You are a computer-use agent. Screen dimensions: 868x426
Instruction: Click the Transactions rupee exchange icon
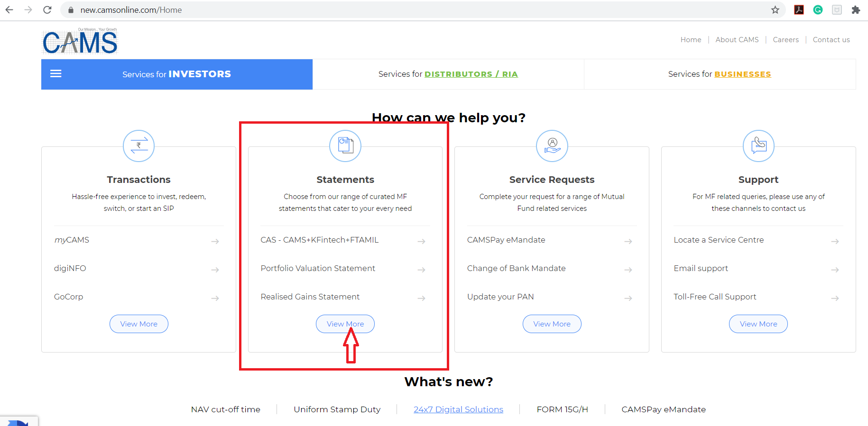tap(139, 146)
